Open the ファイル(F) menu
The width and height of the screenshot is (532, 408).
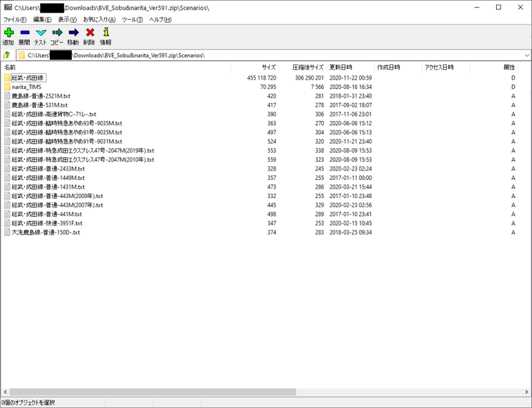tap(15, 20)
